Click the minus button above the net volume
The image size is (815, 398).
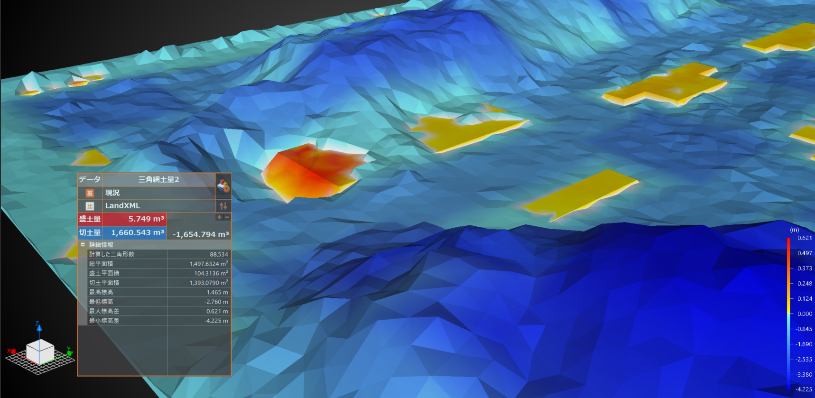pos(226,217)
